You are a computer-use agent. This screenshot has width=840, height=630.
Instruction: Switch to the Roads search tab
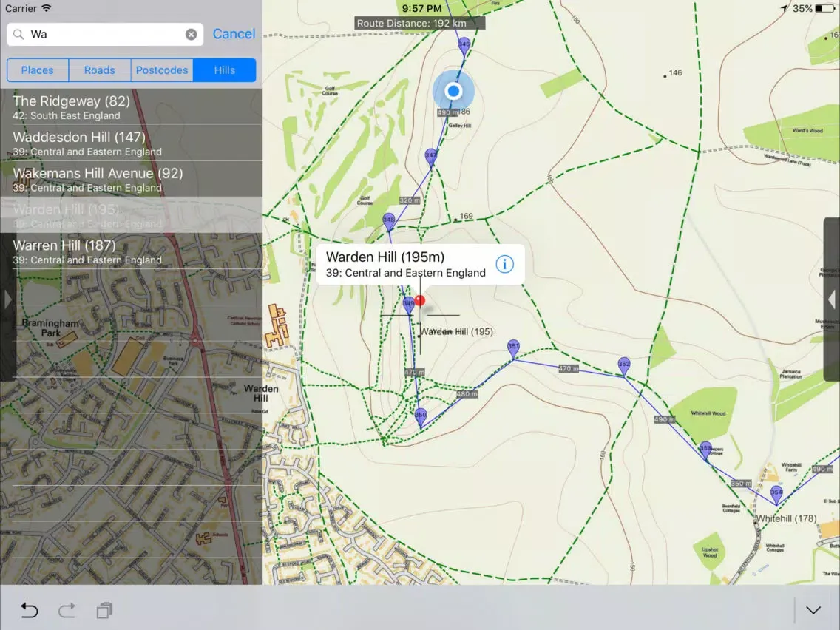100,70
